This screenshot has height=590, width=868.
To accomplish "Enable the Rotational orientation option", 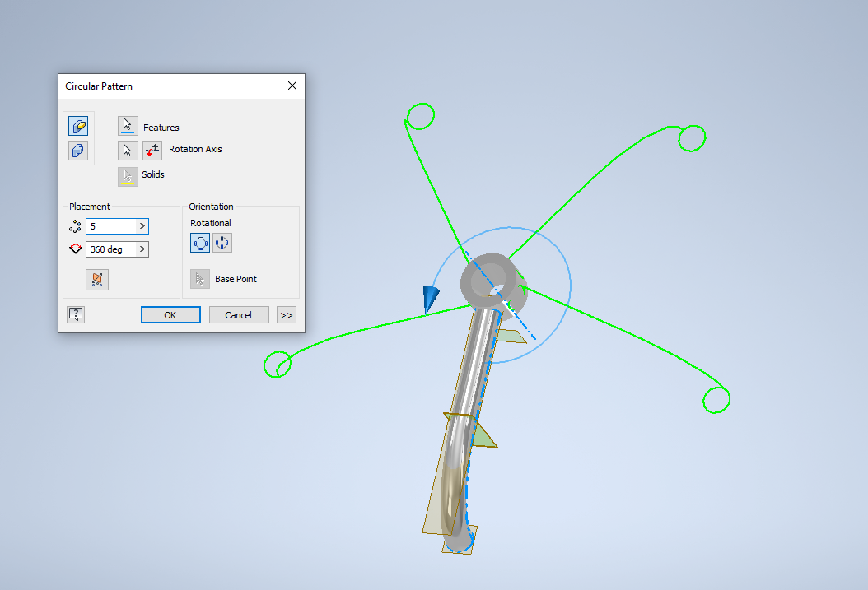I will click(x=200, y=243).
